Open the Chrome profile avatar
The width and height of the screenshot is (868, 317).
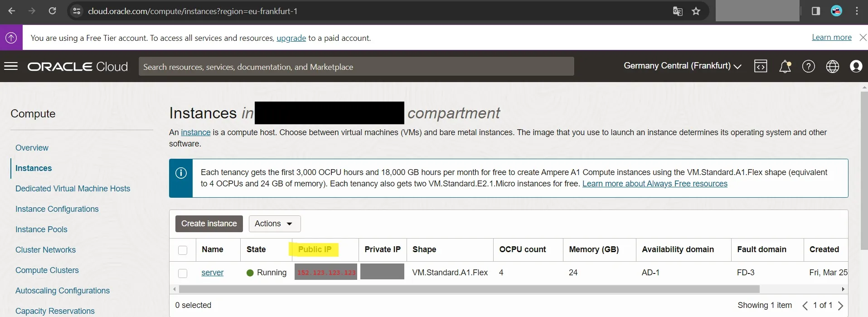pos(837,11)
